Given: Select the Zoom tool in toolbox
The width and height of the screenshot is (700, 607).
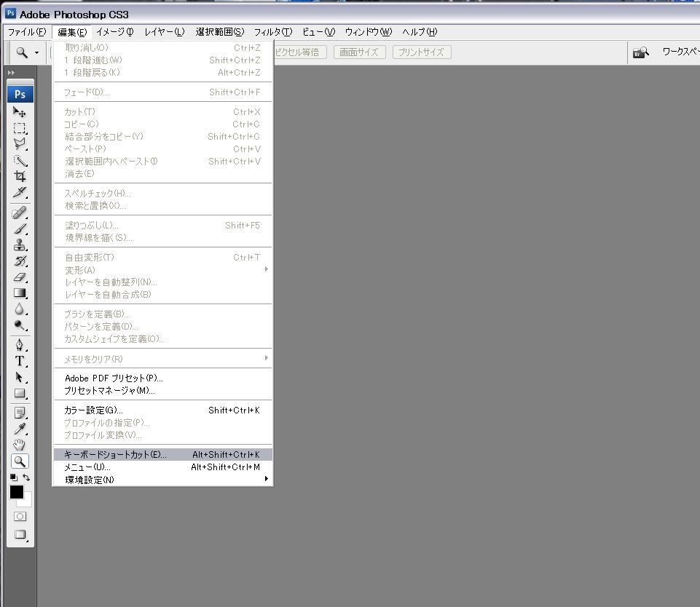Looking at the screenshot, I should click(20, 461).
